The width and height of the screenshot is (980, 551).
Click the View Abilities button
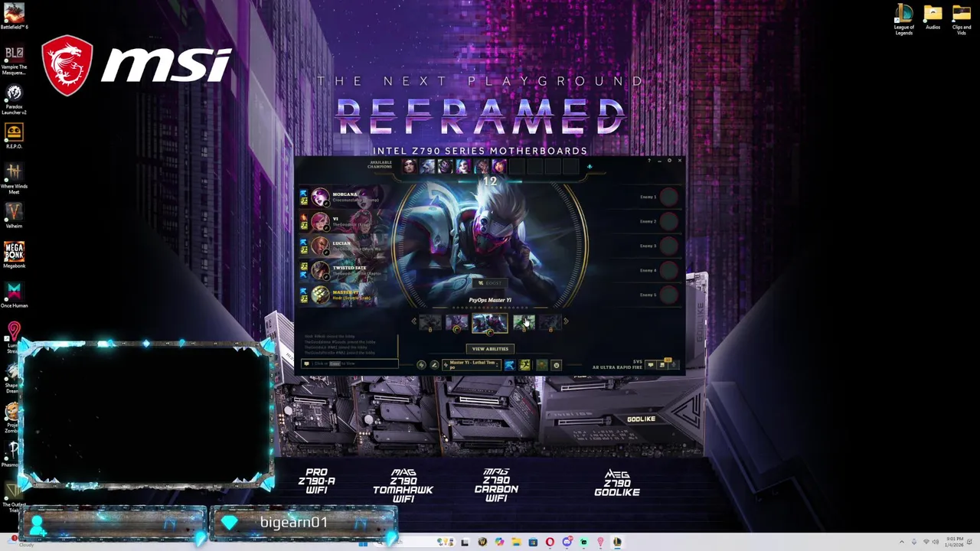tap(490, 349)
